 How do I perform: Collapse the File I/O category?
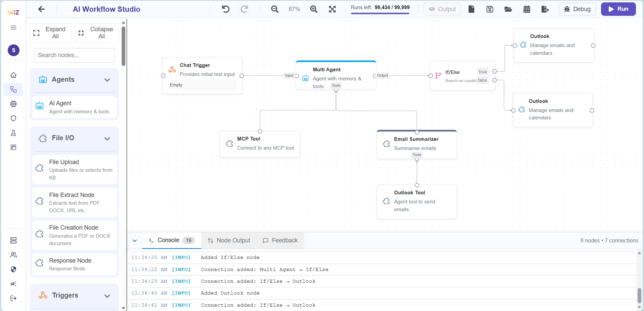coord(107,139)
